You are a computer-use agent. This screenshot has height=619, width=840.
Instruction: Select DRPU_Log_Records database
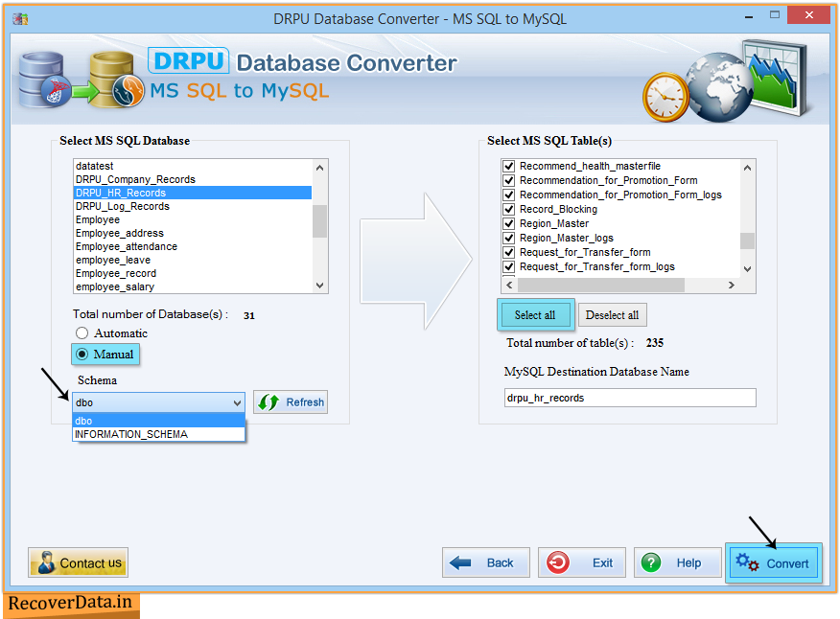point(193,206)
